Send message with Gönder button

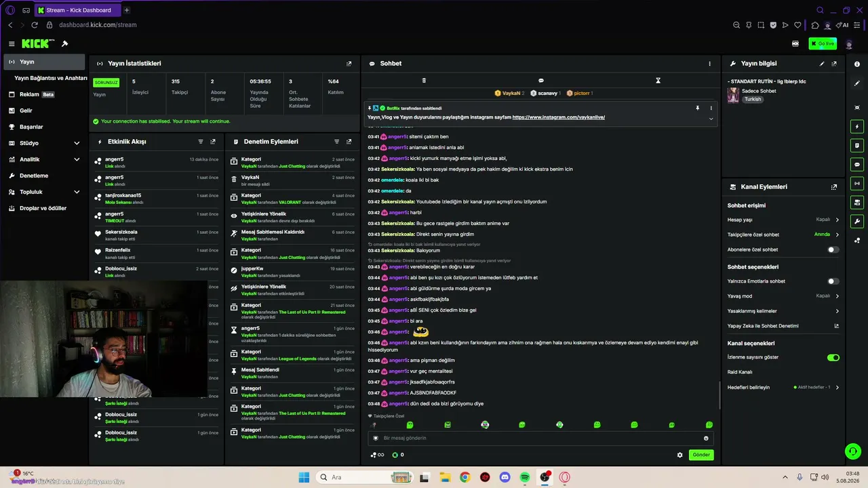click(x=701, y=455)
